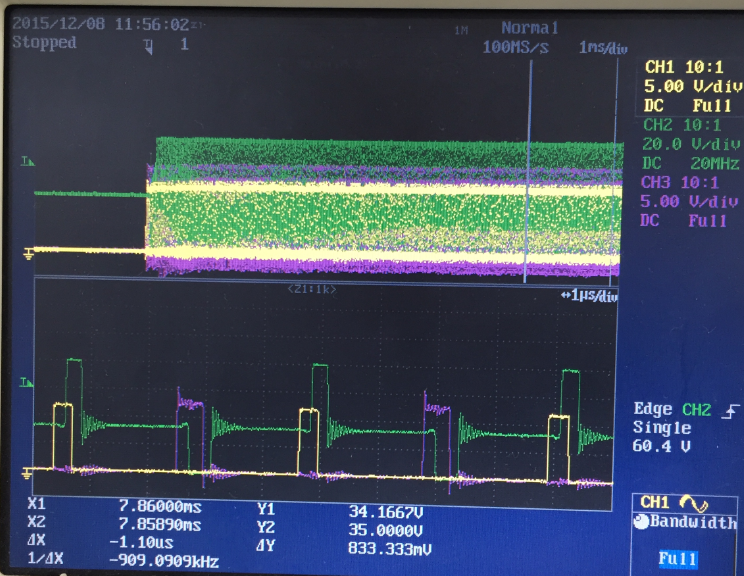The width and height of the screenshot is (744, 576).
Task: Click the 'Stopped' acquisition status
Action: 44,42
